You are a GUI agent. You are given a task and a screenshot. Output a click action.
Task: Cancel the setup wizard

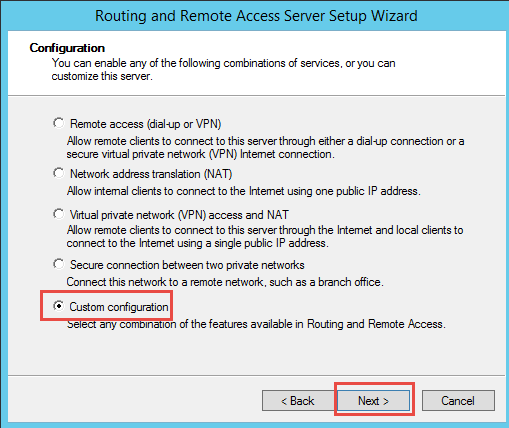click(458, 401)
